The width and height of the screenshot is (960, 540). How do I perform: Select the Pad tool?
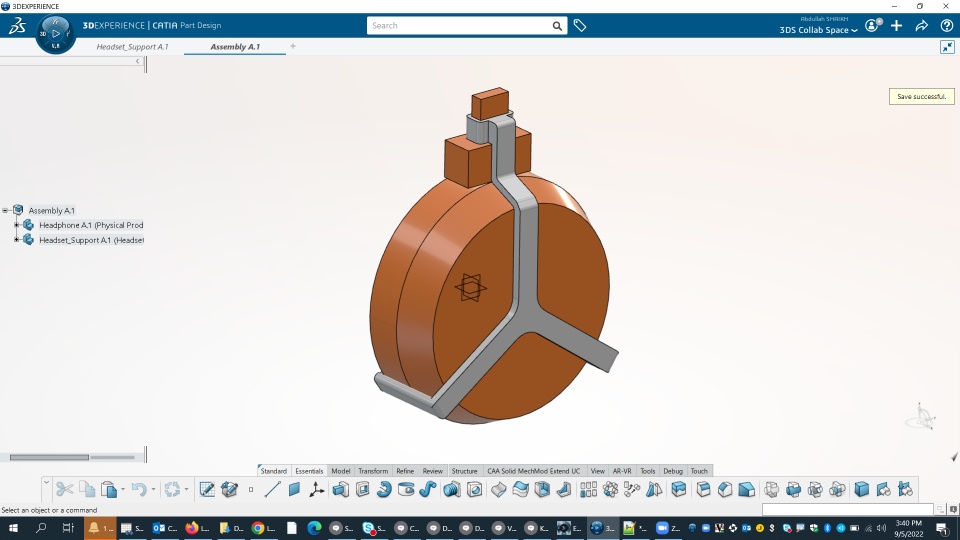(x=340, y=489)
